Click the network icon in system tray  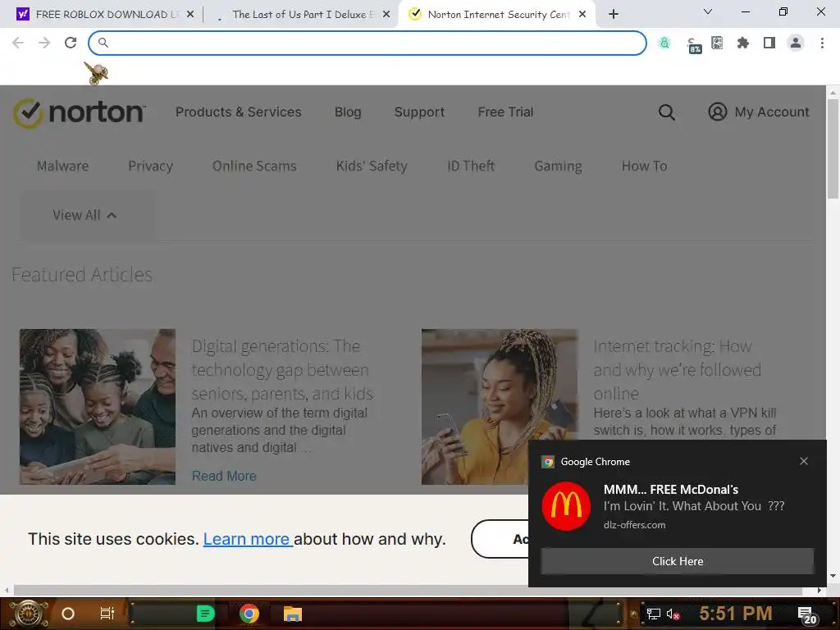(653, 614)
